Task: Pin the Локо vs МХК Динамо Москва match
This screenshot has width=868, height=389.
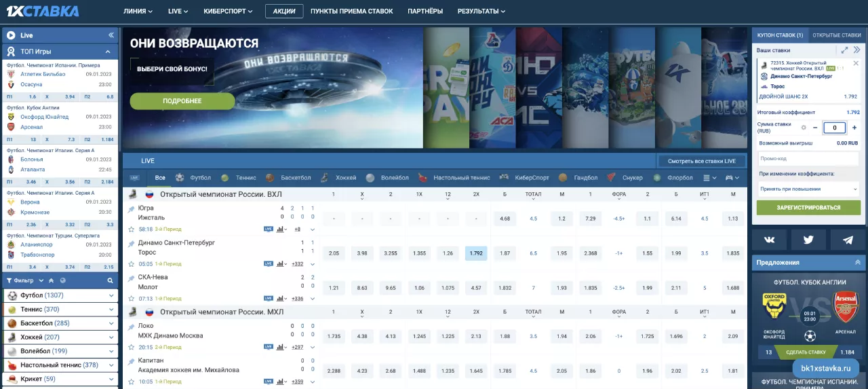Action: click(132, 326)
